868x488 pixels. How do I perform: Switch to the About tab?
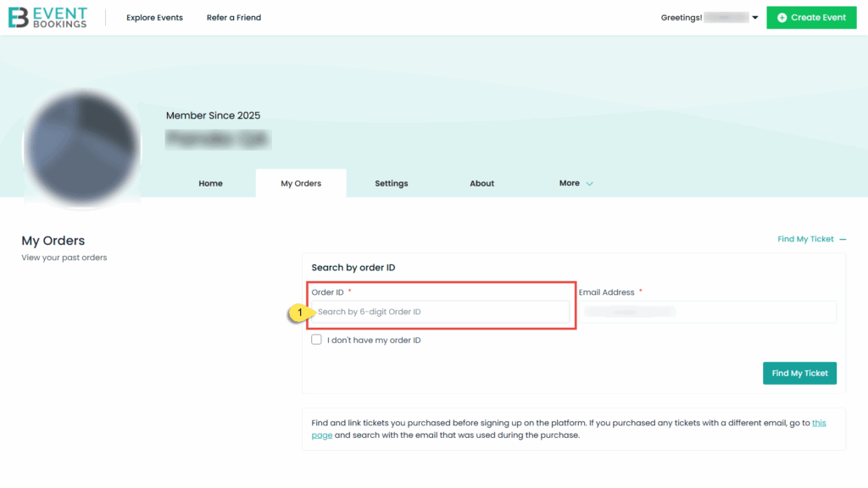pyautogui.click(x=481, y=183)
